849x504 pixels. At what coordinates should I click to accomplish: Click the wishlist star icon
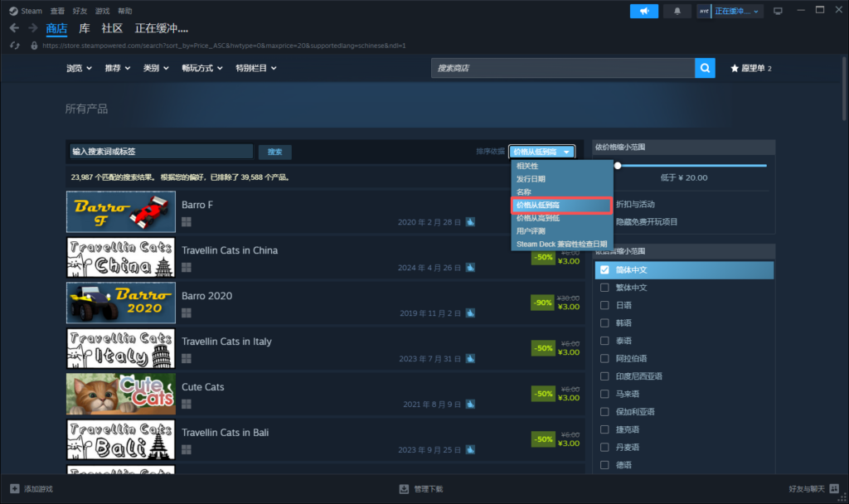coord(735,68)
